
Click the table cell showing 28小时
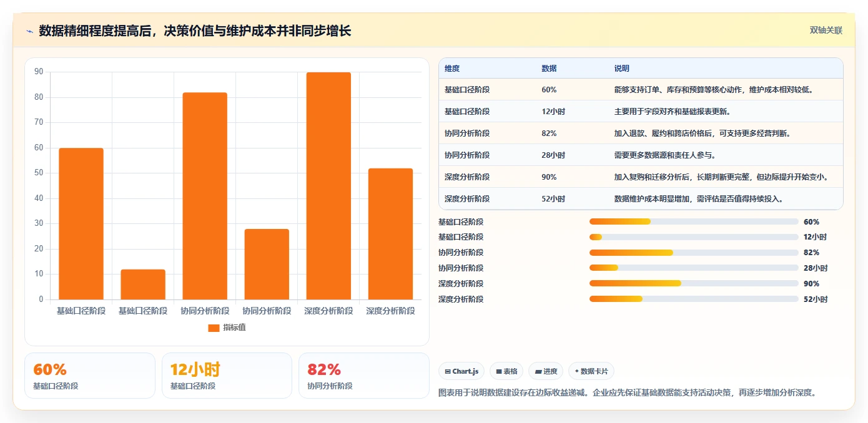pyautogui.click(x=553, y=155)
